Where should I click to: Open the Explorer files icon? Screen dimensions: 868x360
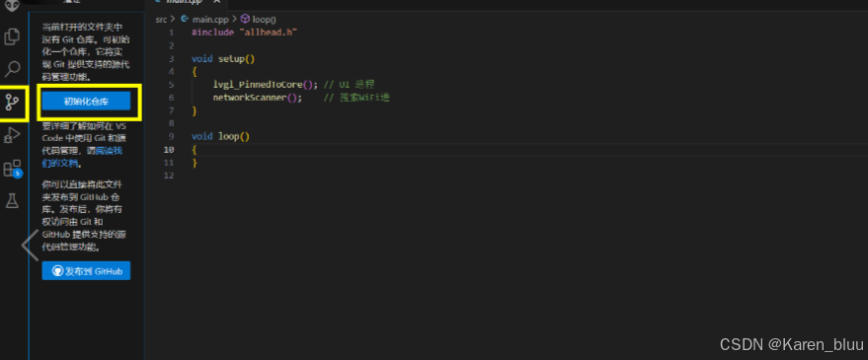(12, 37)
